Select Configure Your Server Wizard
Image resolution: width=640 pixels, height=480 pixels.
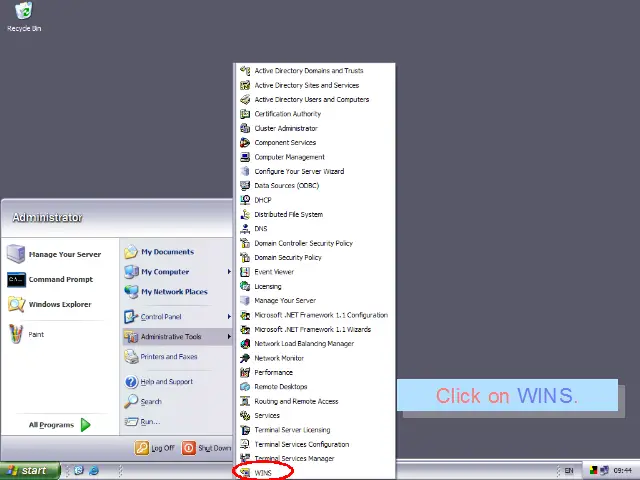(314, 171)
